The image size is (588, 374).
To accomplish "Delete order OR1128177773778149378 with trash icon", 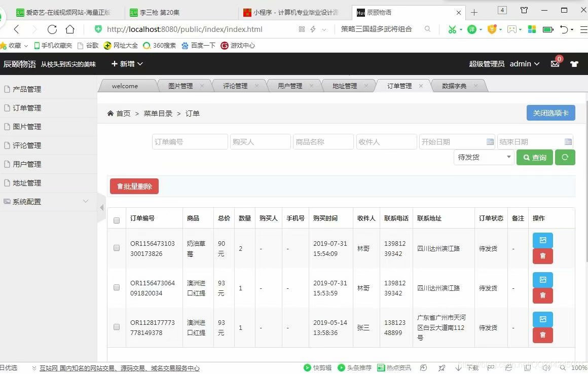I will 542,335.
